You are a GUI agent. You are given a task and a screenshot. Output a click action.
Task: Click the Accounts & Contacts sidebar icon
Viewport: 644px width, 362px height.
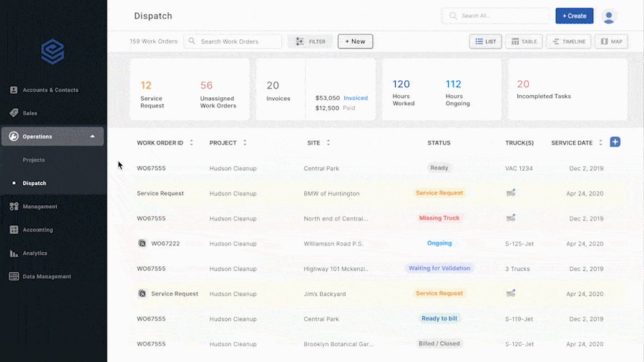tap(14, 90)
